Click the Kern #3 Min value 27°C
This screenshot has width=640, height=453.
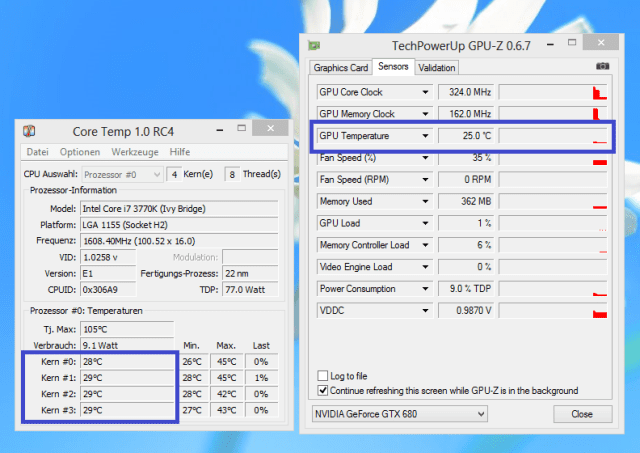coord(192,410)
